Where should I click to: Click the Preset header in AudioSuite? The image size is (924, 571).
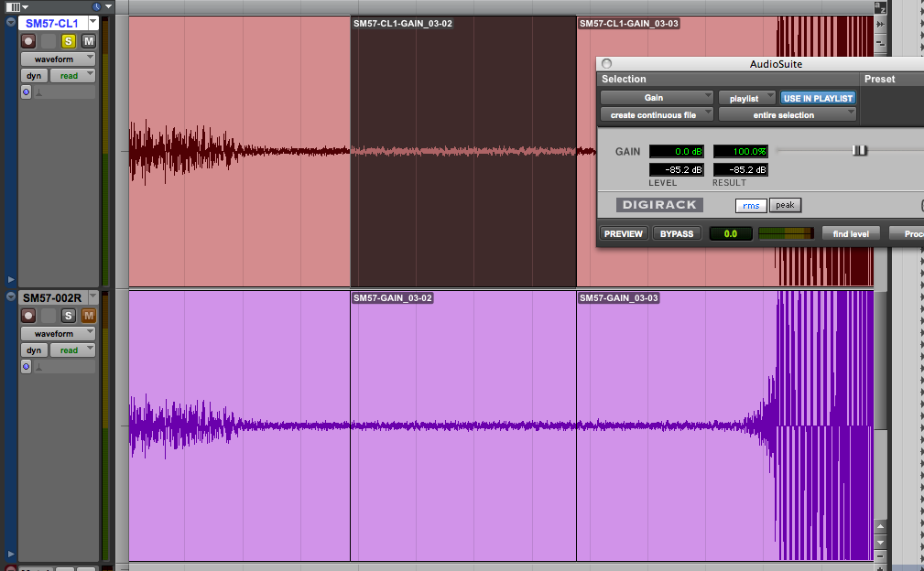879,79
